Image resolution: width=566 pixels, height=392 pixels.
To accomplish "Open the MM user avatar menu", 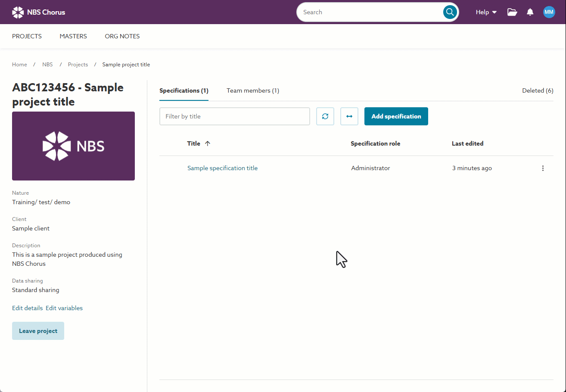I will point(549,12).
